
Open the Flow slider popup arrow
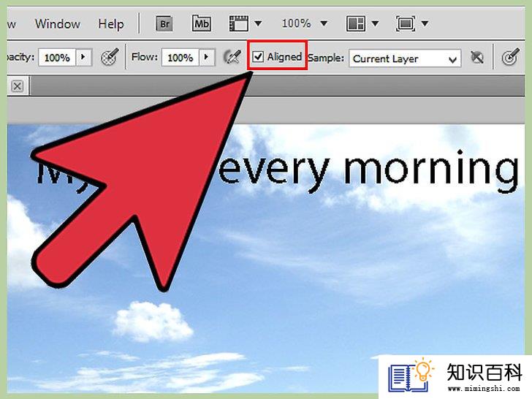click(207, 57)
